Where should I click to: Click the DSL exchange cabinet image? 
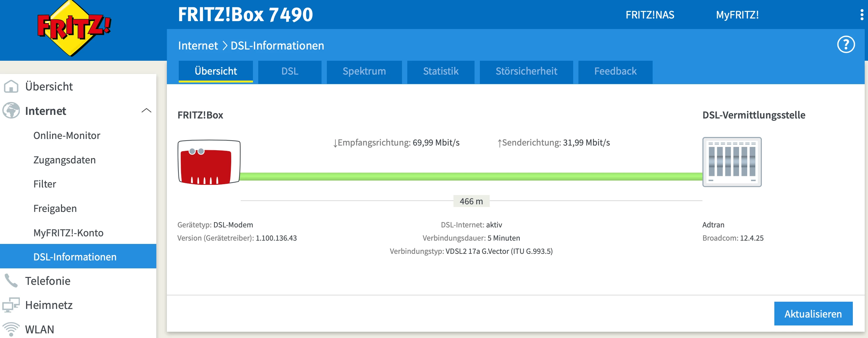point(732,162)
